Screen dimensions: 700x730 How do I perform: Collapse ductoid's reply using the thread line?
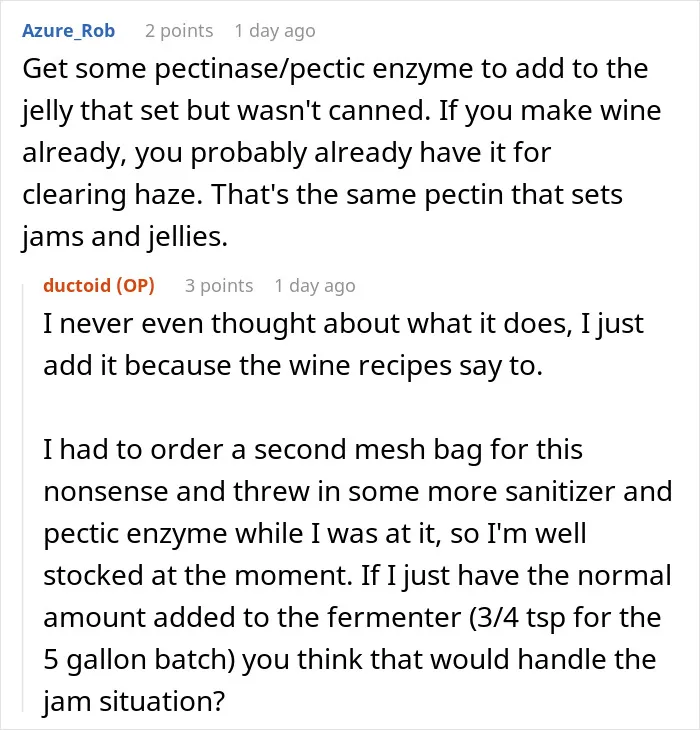(23, 498)
